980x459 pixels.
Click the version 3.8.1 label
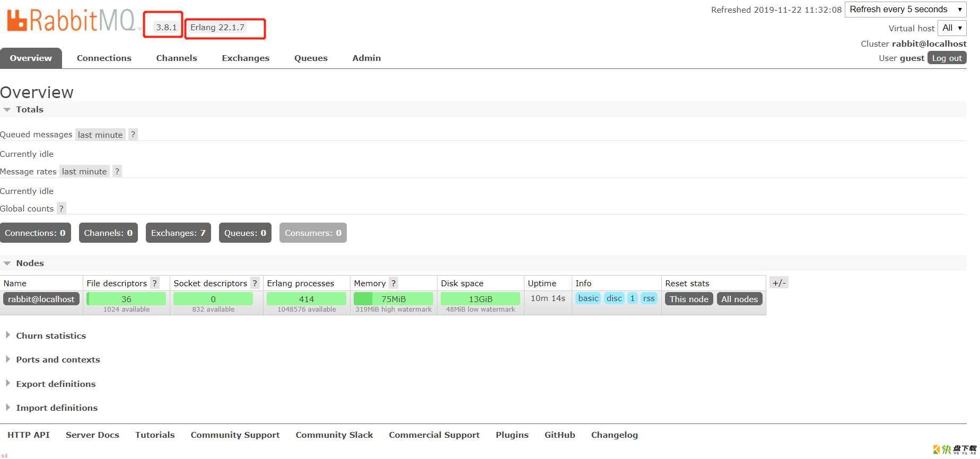click(x=167, y=27)
